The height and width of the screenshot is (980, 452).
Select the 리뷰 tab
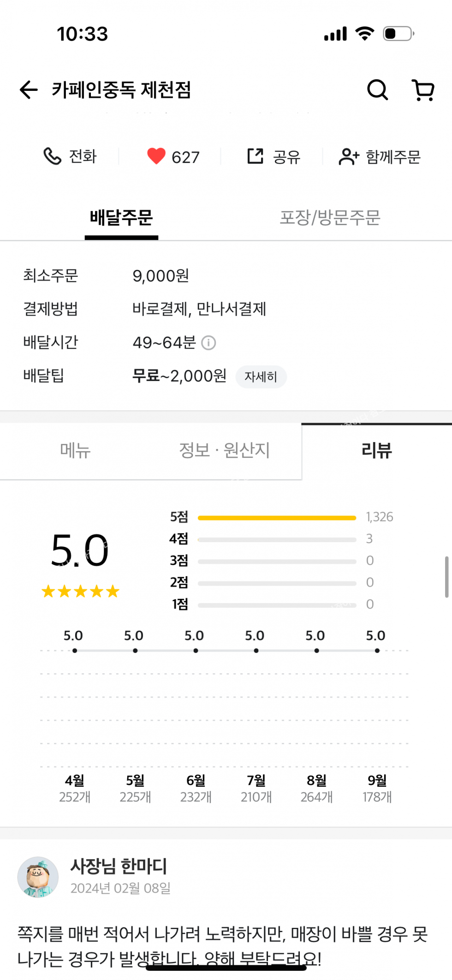[x=377, y=450]
